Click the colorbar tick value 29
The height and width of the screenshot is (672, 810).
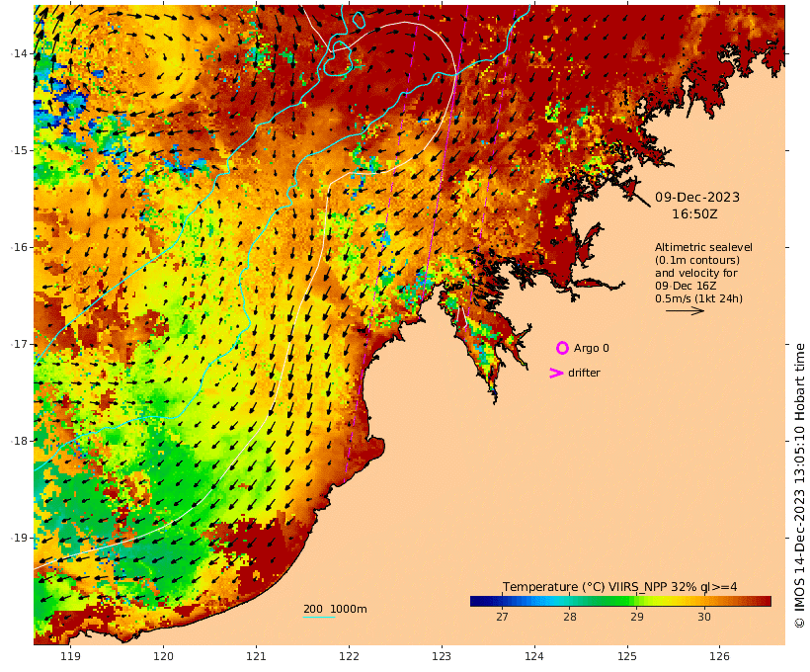637,617
